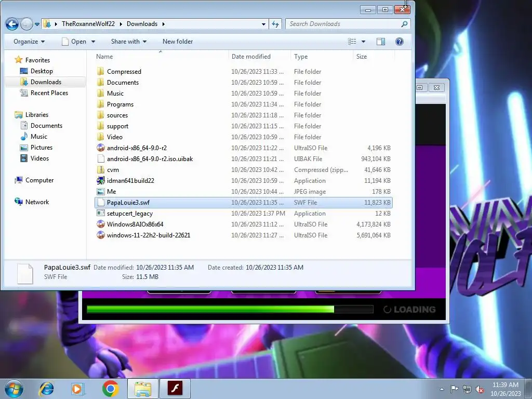
Task: Open the Organize menu
Action: coord(29,42)
